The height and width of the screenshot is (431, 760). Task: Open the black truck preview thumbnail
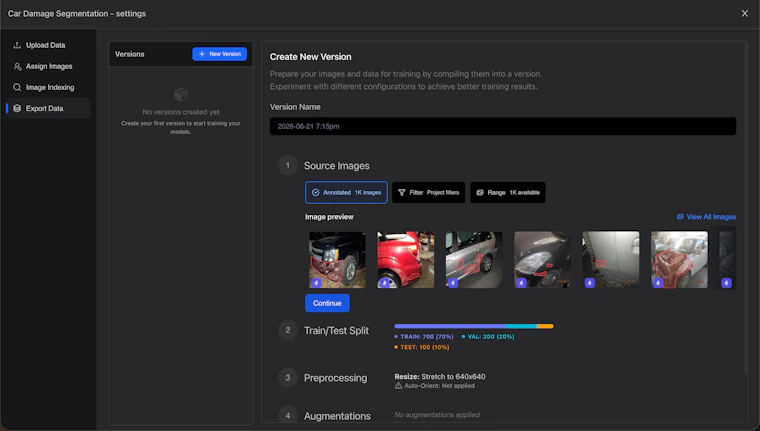coord(337,260)
